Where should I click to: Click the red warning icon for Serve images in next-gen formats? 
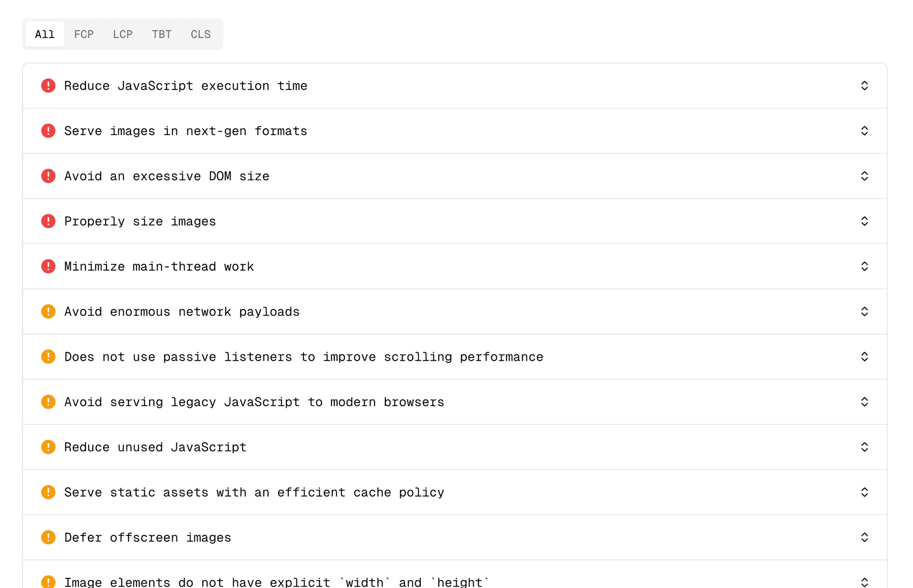[48, 131]
